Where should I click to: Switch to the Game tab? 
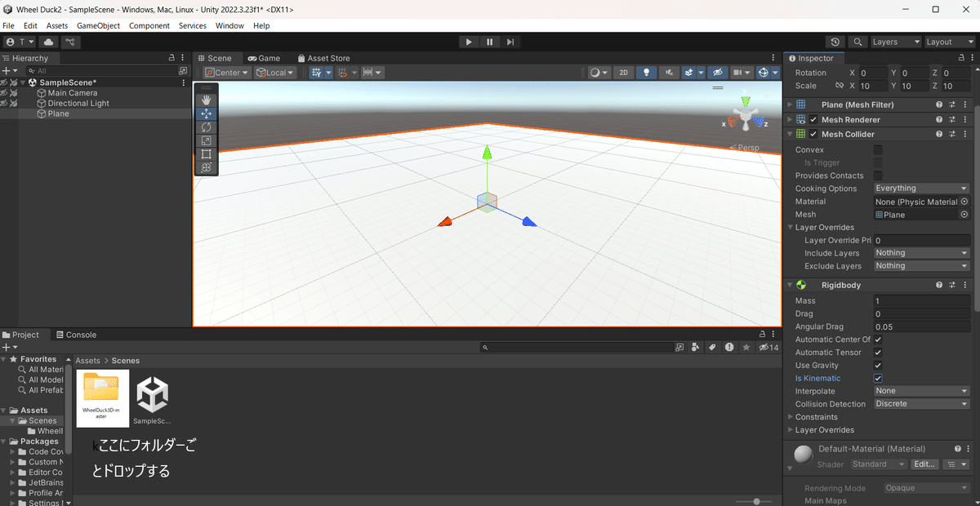[x=264, y=58]
